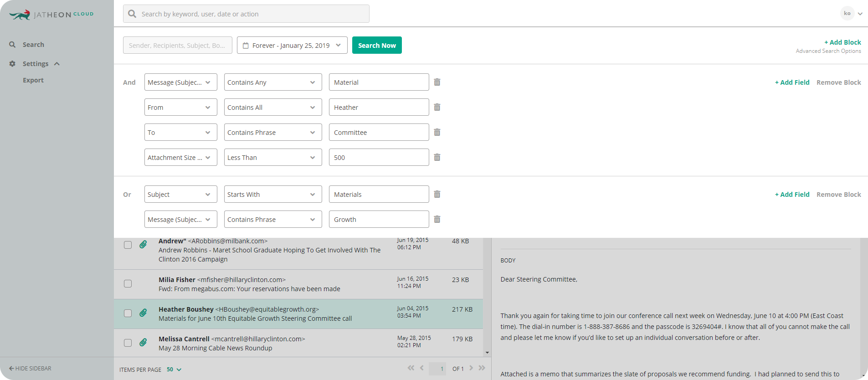
Task: Click the '+ Add Block' link
Action: [x=842, y=42]
